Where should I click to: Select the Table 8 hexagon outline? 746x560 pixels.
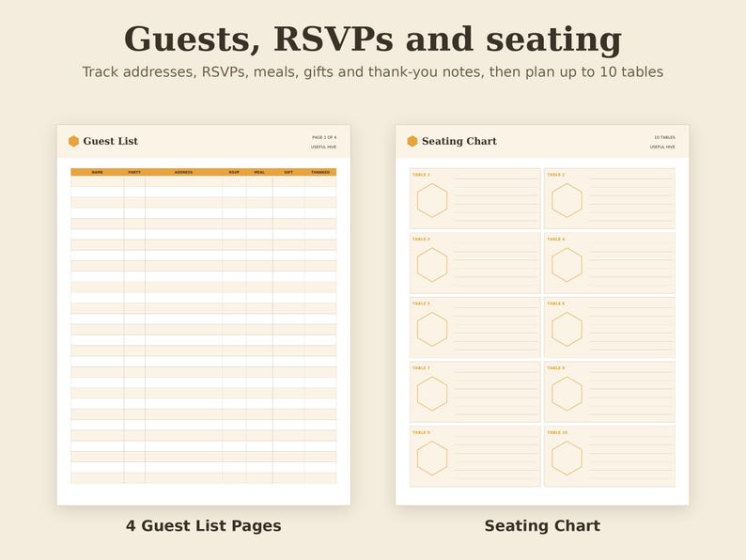567,394
